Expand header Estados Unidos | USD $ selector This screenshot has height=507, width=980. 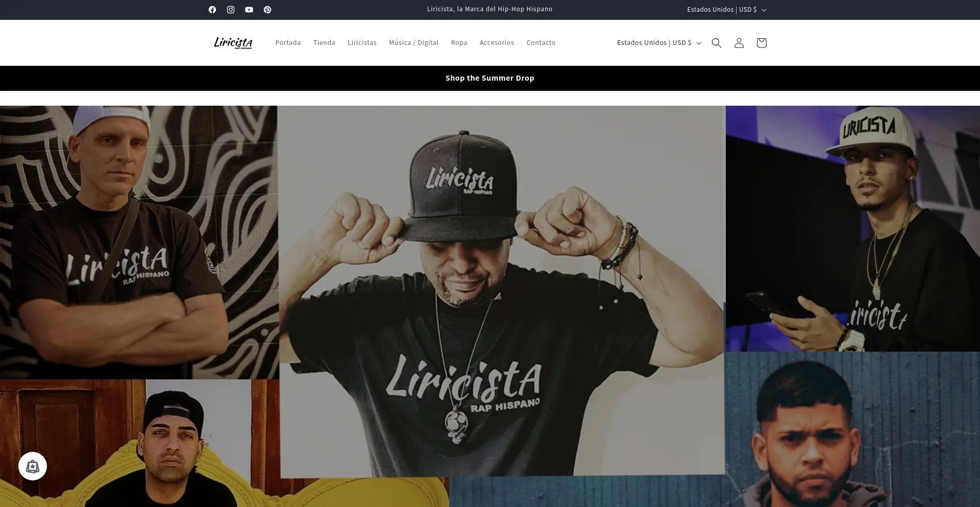[x=659, y=43]
